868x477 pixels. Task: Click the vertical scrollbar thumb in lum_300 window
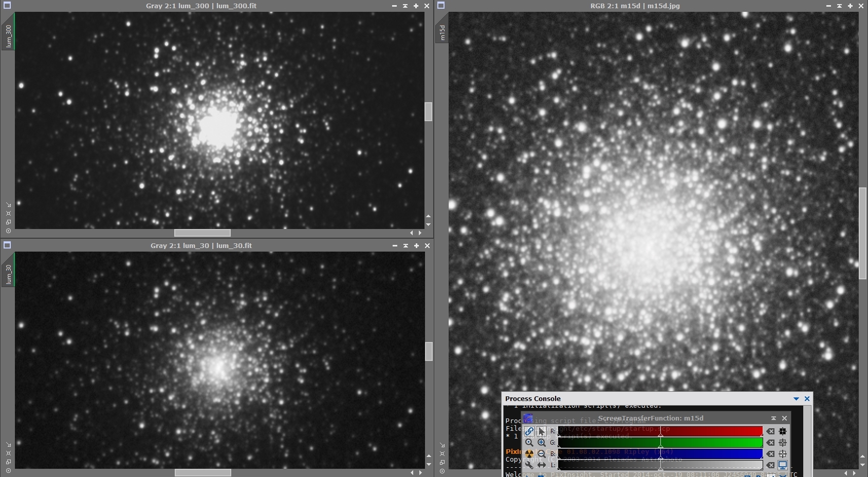coord(429,112)
